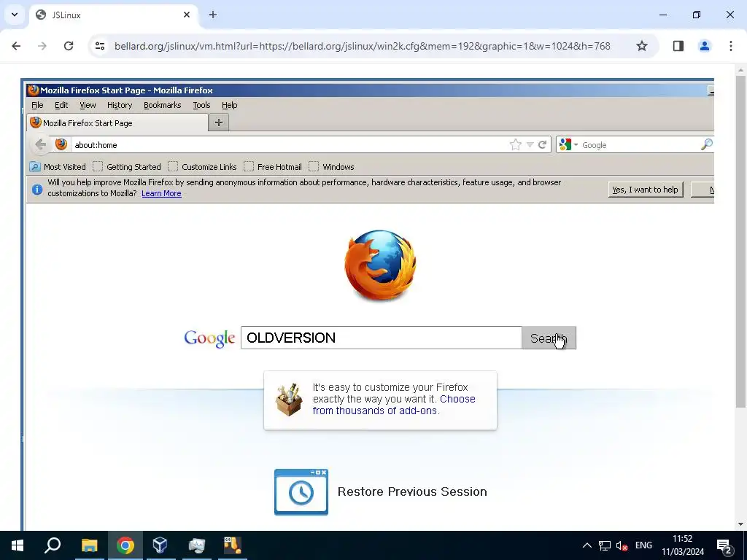Screen dimensions: 747x560
Task: Click Choose from thousands of add-ons link
Action: pyautogui.click(x=393, y=405)
